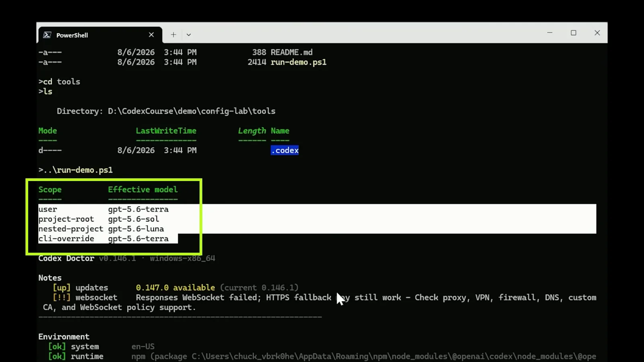Click the run-demo.ps1 file name in listing
The height and width of the screenshot is (362, 644).
[298, 62]
